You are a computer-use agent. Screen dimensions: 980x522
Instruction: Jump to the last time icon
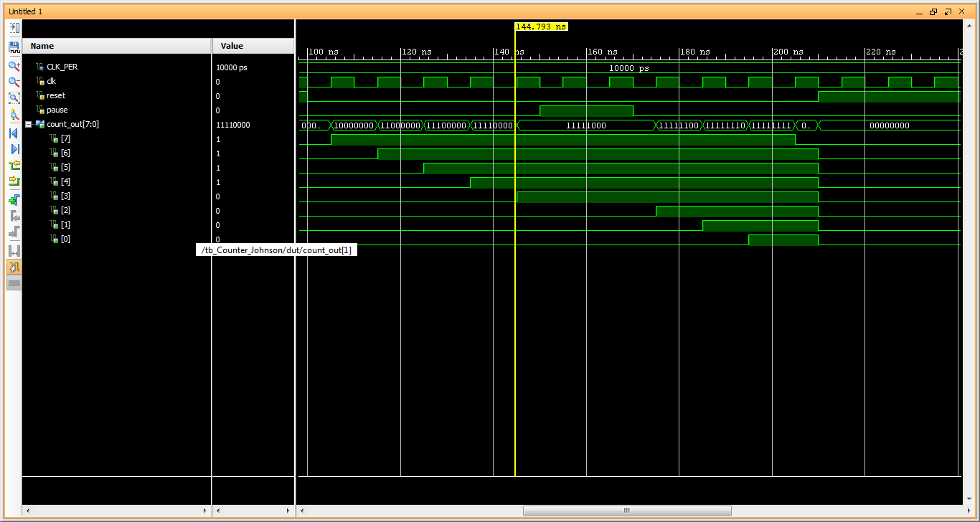click(x=14, y=149)
